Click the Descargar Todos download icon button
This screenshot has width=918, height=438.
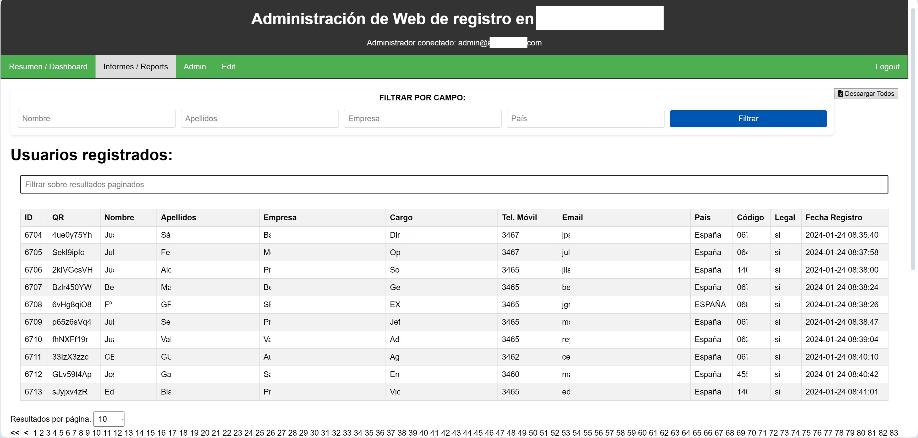pyautogui.click(x=866, y=94)
